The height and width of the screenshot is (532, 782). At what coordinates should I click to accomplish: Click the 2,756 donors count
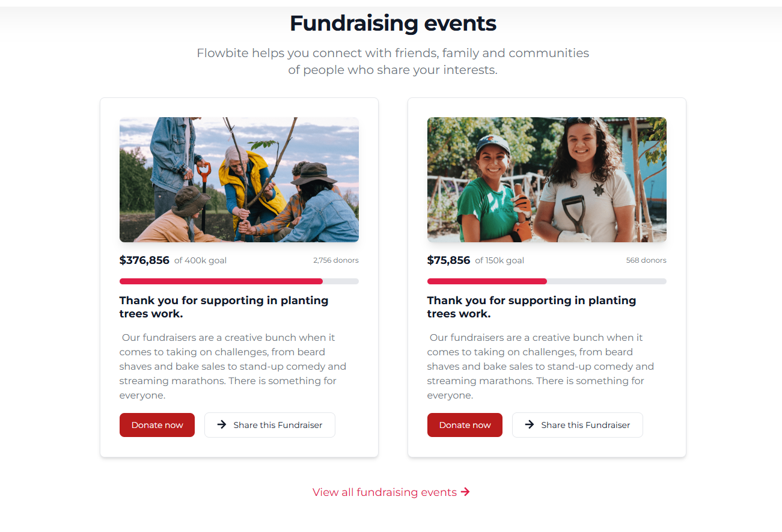pyautogui.click(x=335, y=260)
